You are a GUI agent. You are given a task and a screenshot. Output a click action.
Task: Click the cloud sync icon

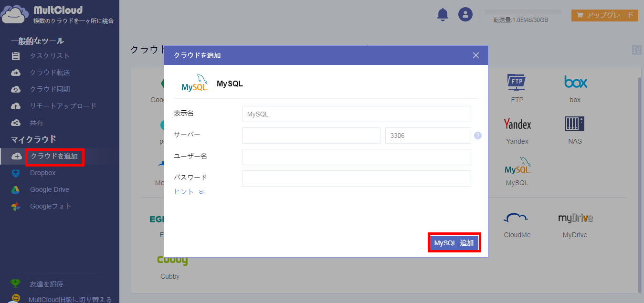pyautogui.click(x=16, y=89)
